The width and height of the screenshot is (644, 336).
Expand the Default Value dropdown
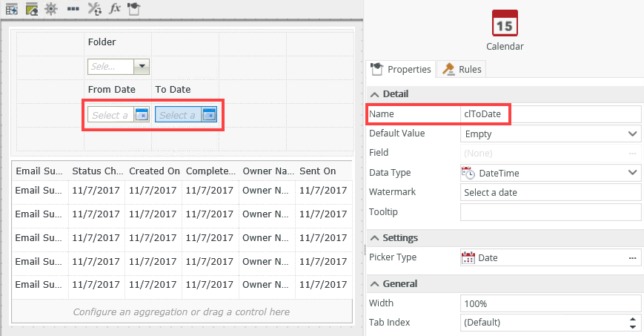[x=632, y=134]
